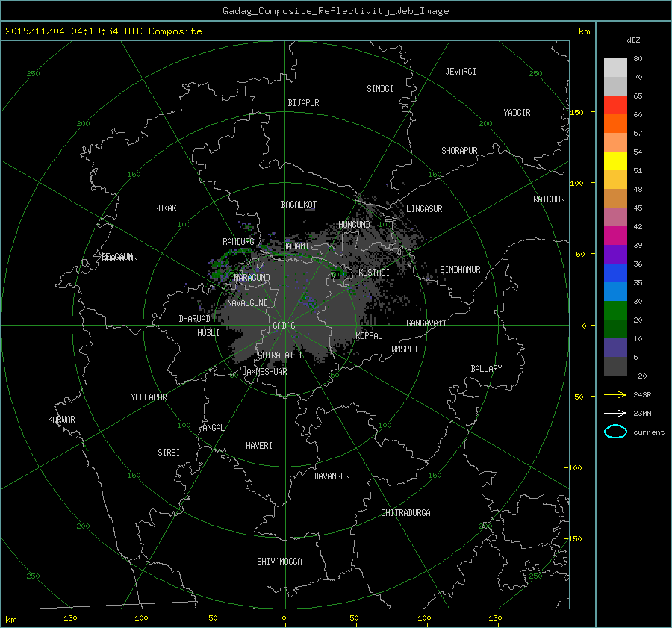Click the BALLARY city label
This screenshot has height=628, width=672.
click(x=486, y=369)
